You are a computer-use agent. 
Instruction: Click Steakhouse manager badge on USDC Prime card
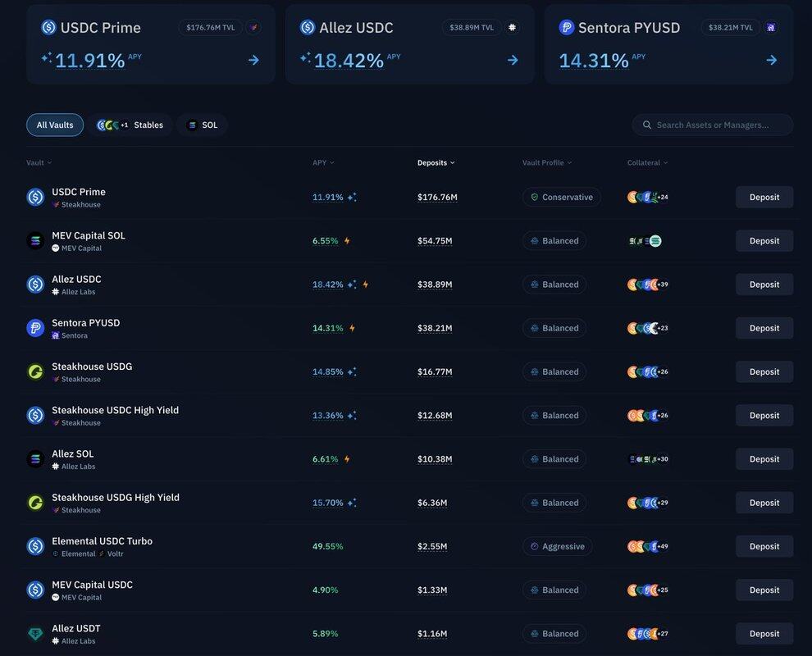(x=253, y=27)
